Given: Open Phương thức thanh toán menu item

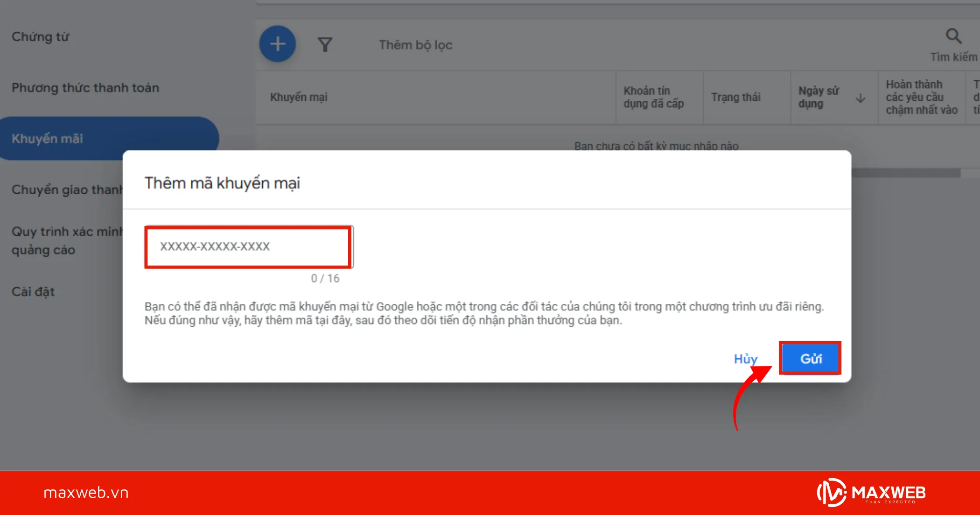Looking at the screenshot, I should (x=85, y=88).
